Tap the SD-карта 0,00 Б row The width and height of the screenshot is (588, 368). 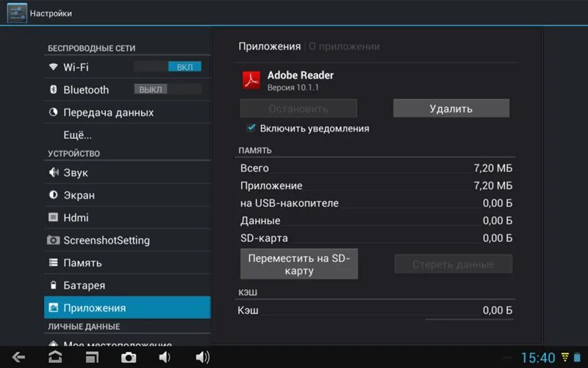point(376,238)
